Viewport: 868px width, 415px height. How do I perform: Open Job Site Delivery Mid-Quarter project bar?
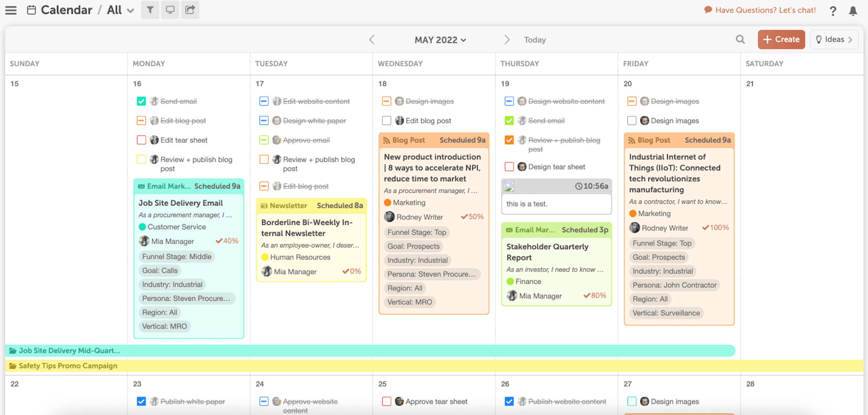pos(69,351)
